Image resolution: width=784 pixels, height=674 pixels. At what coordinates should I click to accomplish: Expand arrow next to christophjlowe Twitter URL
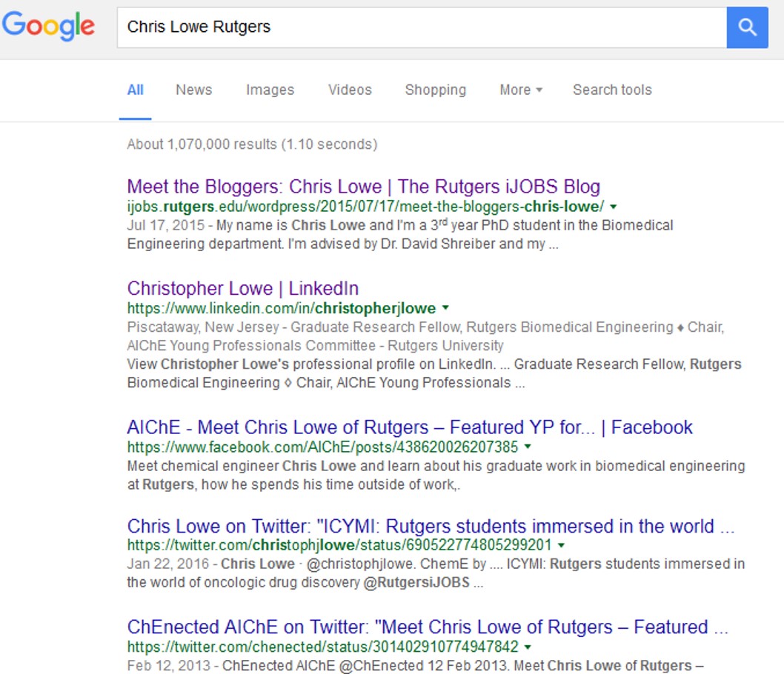tap(561, 546)
